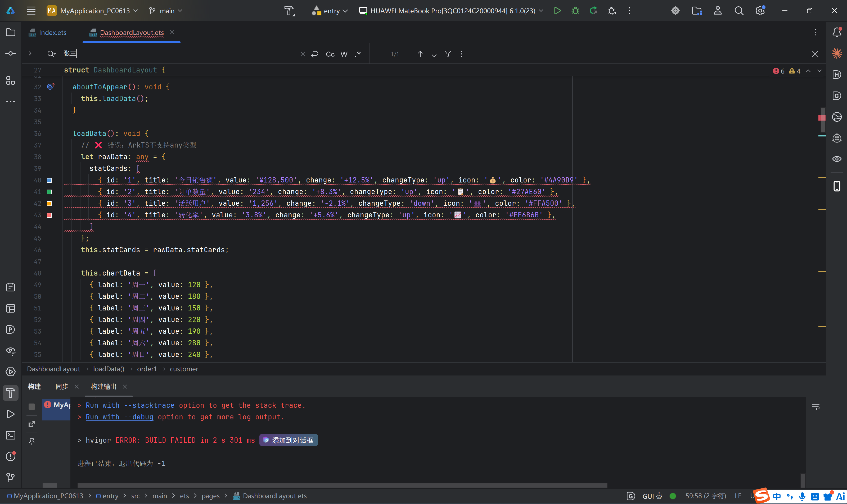The height and width of the screenshot is (504, 847).
Task: Open the Commit tool window icon
Action: 11,54
